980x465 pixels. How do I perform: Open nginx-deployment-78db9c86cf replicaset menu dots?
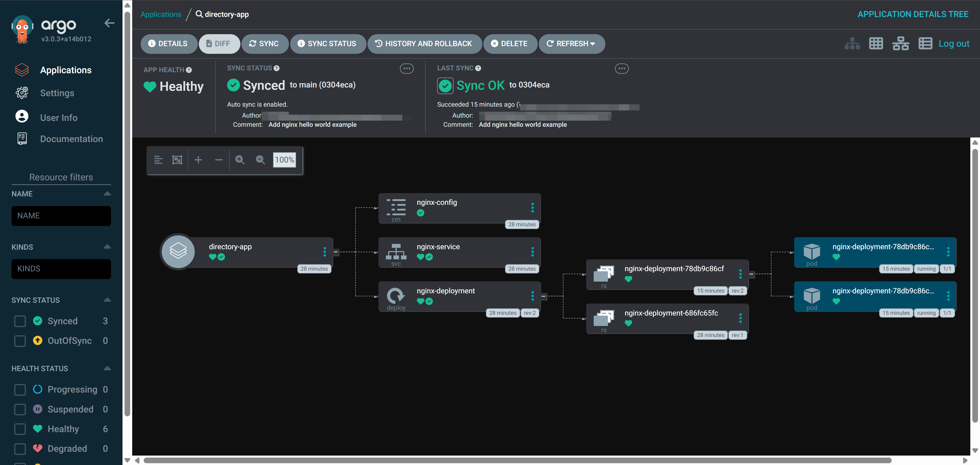point(740,274)
